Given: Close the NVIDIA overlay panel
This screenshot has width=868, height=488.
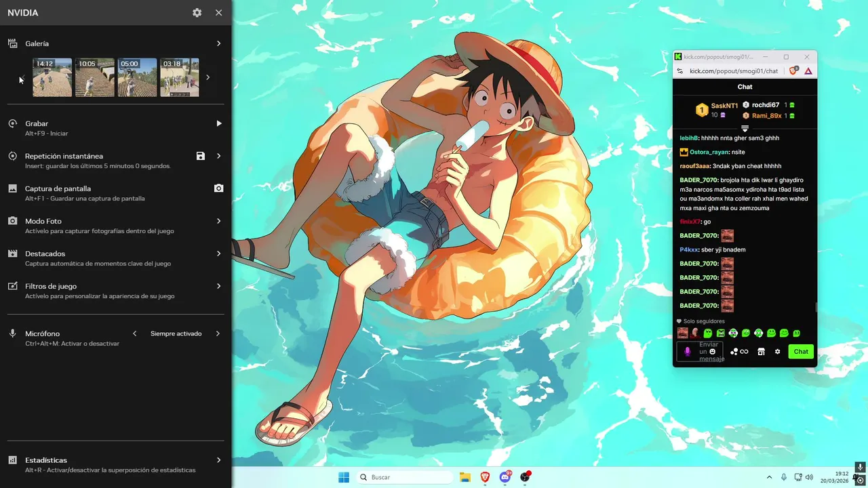Looking at the screenshot, I should (218, 13).
